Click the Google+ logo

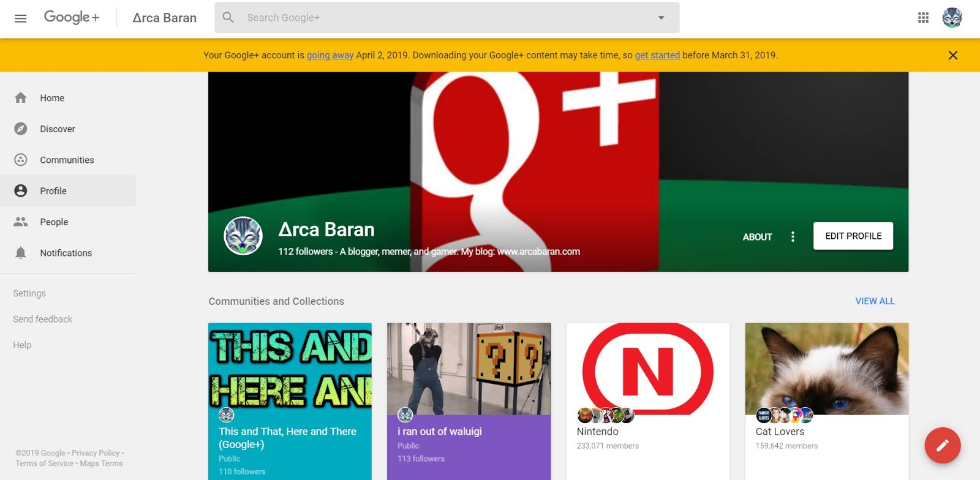[71, 17]
